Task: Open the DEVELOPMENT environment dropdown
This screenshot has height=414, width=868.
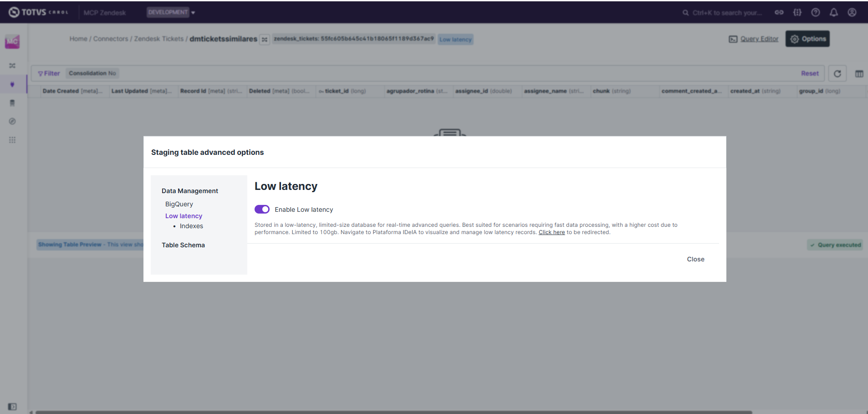Action: coord(171,12)
